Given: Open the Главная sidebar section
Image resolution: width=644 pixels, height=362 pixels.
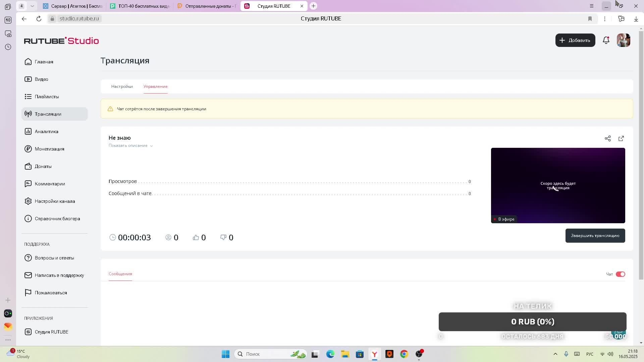Looking at the screenshot, I should [x=55, y=62].
